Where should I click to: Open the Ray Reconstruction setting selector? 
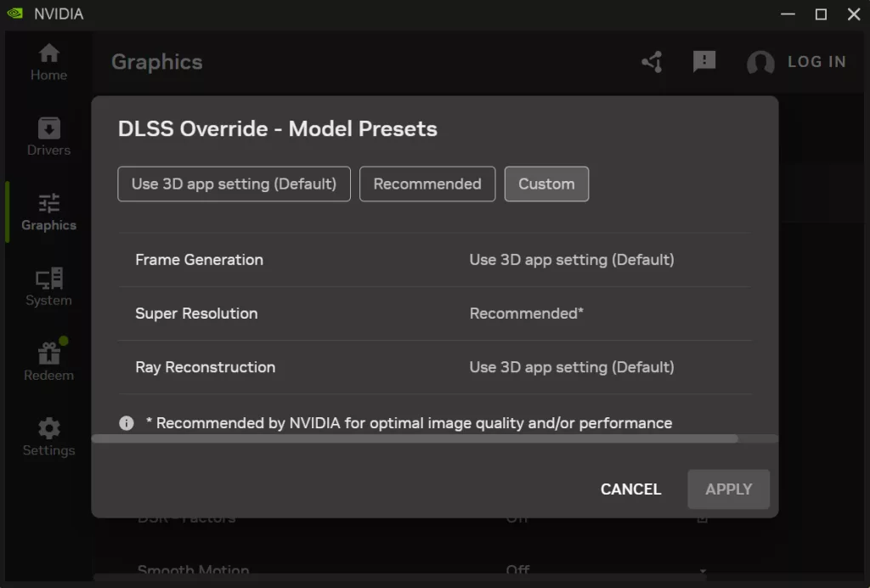coord(572,367)
